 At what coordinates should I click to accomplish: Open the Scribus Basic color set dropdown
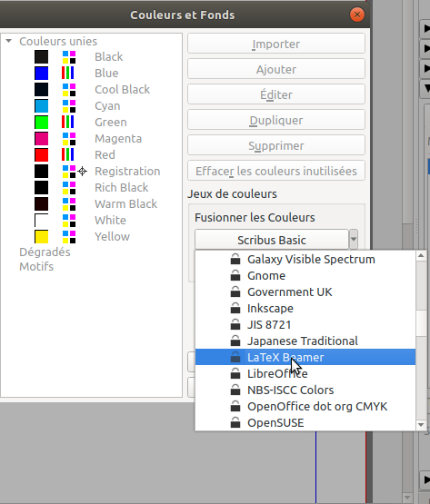(x=272, y=240)
